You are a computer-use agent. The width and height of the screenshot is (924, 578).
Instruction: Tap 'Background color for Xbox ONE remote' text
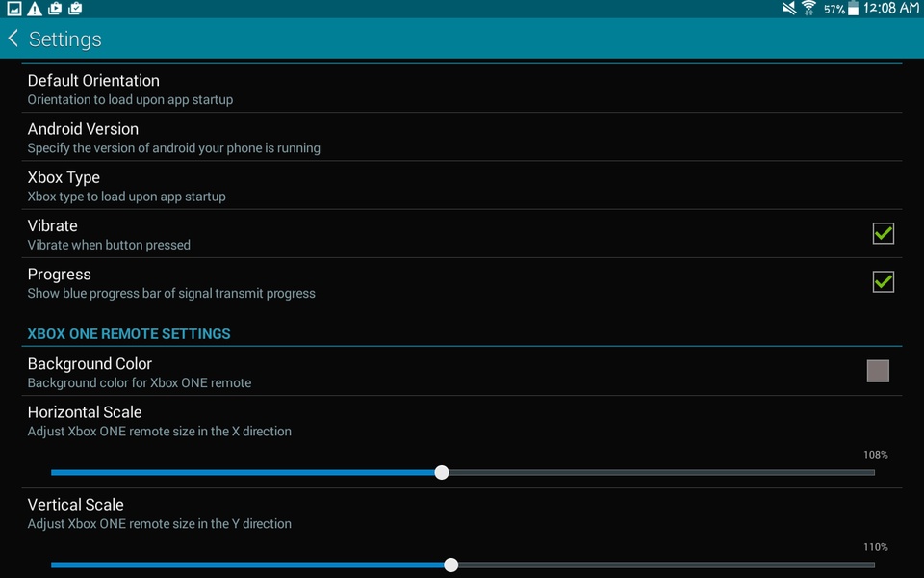click(x=139, y=382)
